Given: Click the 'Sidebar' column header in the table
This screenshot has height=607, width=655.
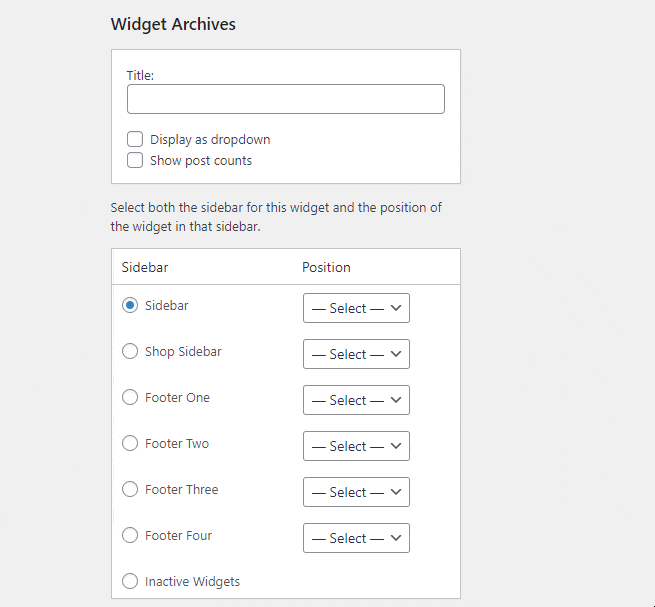Looking at the screenshot, I should 145,267.
